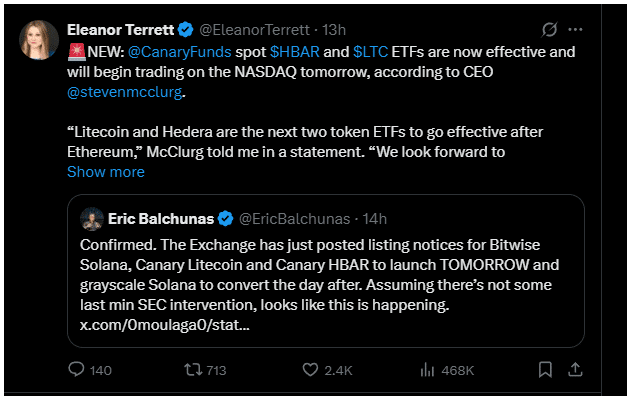Click Eric Balchunas's verified badge

click(226, 218)
